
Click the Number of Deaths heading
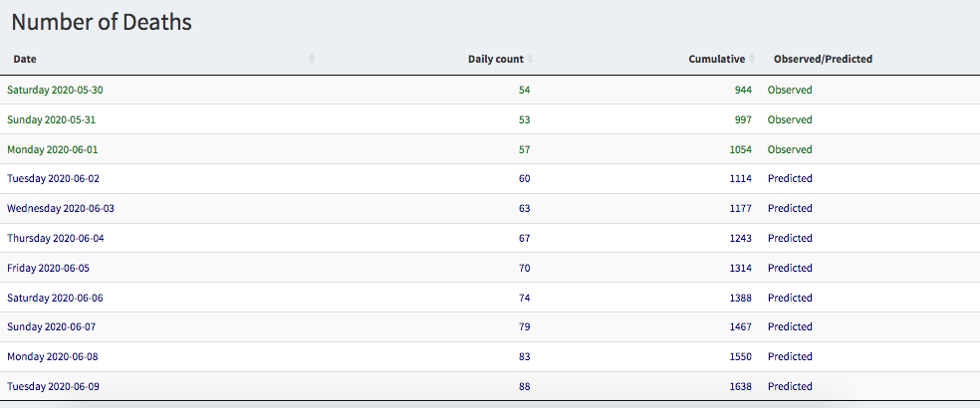tap(102, 22)
